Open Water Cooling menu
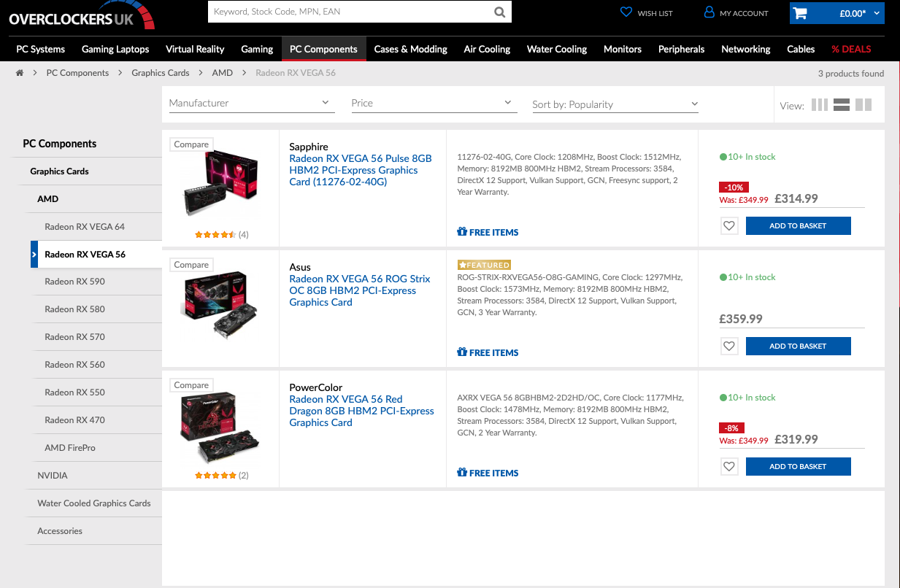This screenshot has height=588, width=900. pyautogui.click(x=557, y=49)
